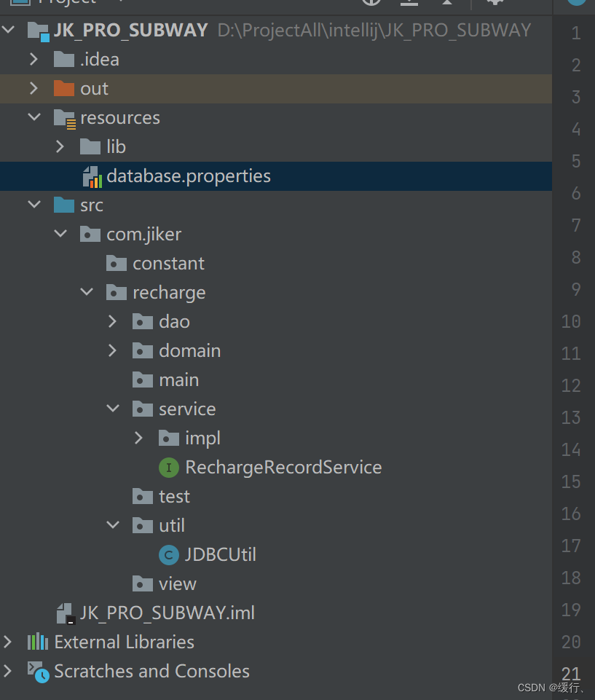Collapse the resources folder
The height and width of the screenshot is (700, 595).
(x=34, y=117)
